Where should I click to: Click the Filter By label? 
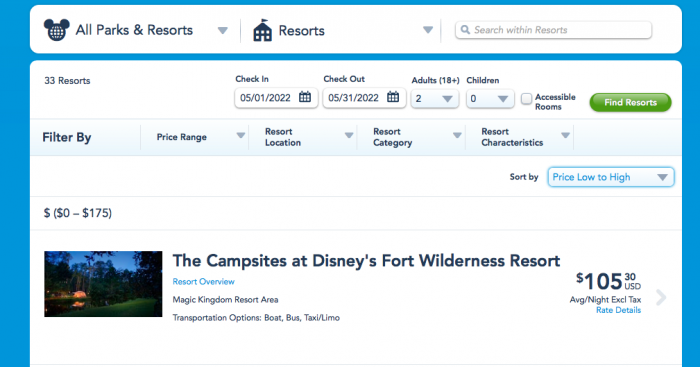click(x=67, y=137)
